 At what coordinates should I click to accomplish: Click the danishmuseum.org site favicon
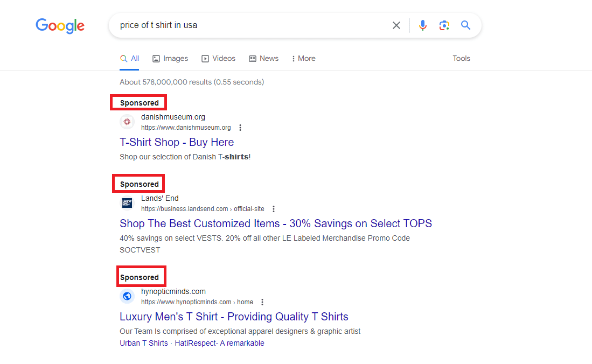127,122
